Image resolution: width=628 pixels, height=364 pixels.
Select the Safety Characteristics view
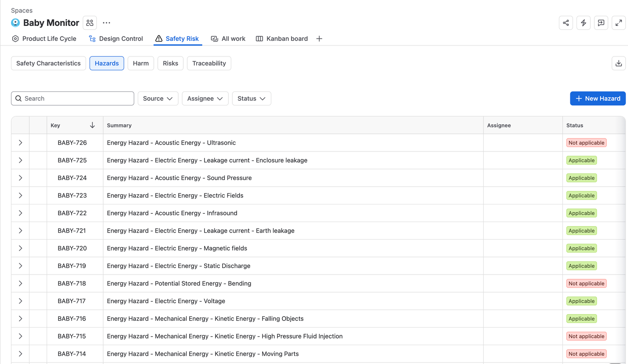pos(48,63)
